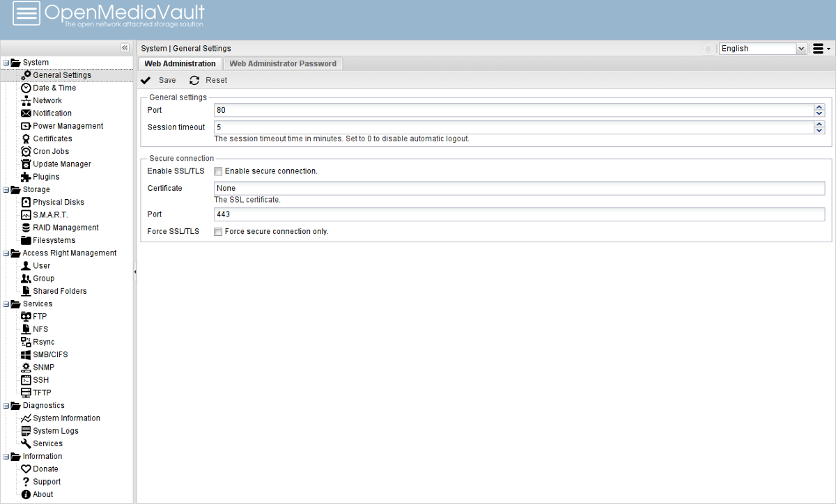836x504 pixels.
Task: Switch to Web Administrator Password tab
Action: (x=283, y=63)
